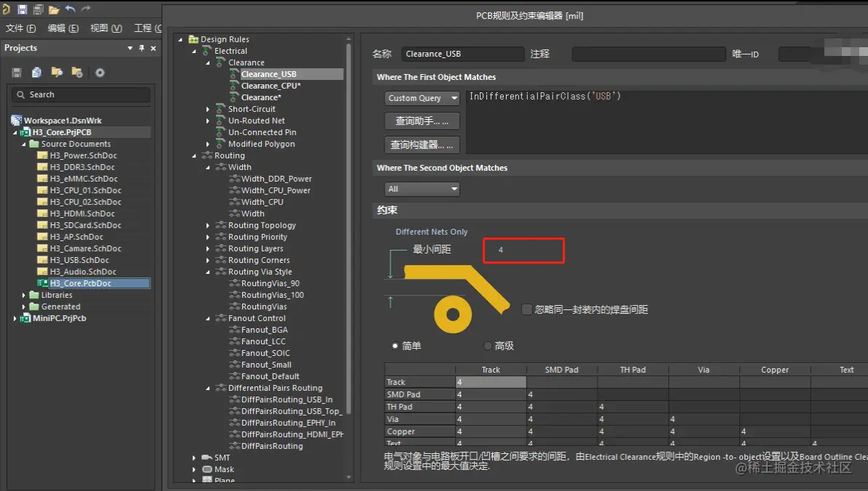Open H3_DDR3.SchDoc schematic icon
868x491 pixels.
click(42, 168)
